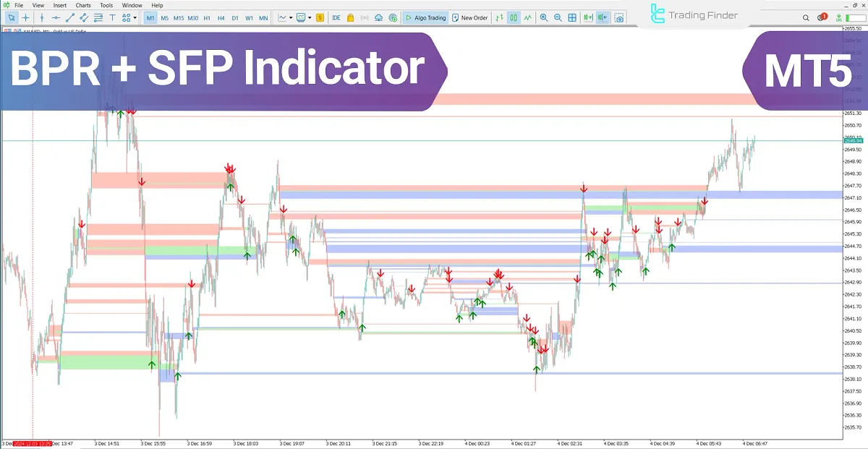
Task: Open notifications via the bell icon
Action: pyautogui.click(x=821, y=17)
